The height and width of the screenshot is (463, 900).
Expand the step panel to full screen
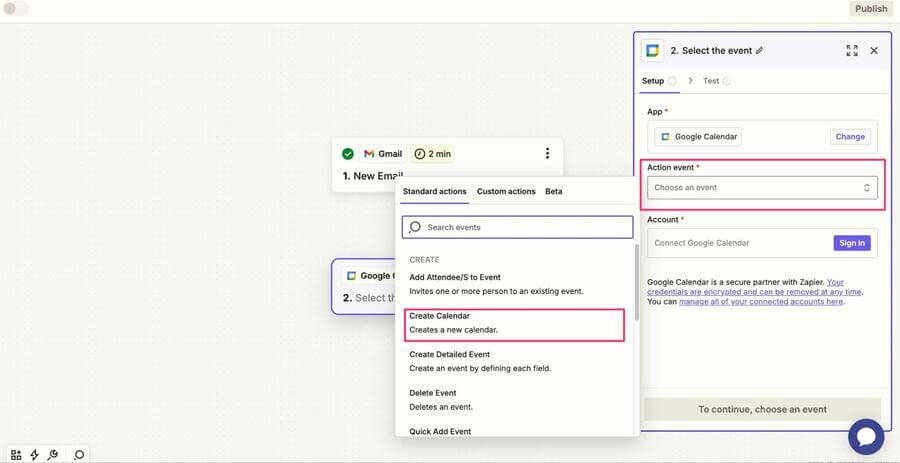[852, 50]
